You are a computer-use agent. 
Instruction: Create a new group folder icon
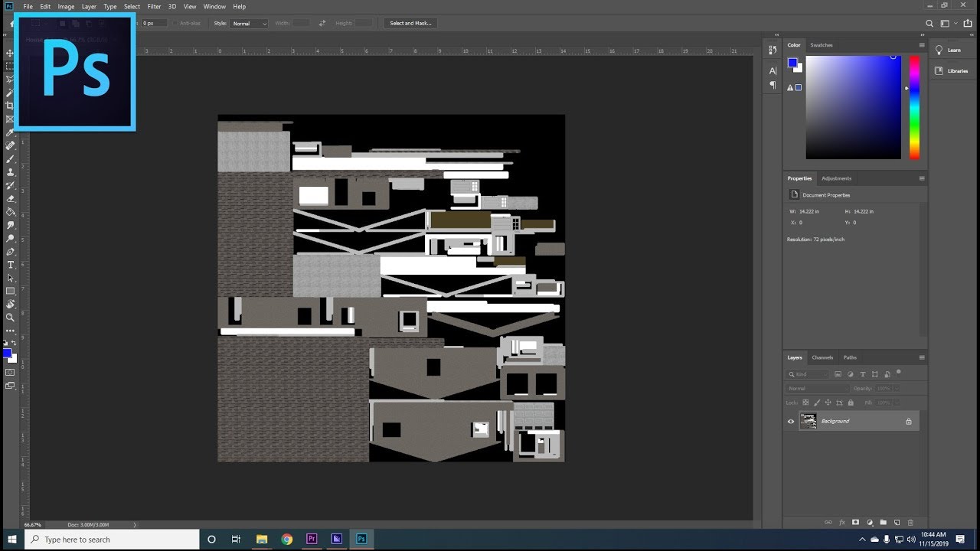point(883,523)
